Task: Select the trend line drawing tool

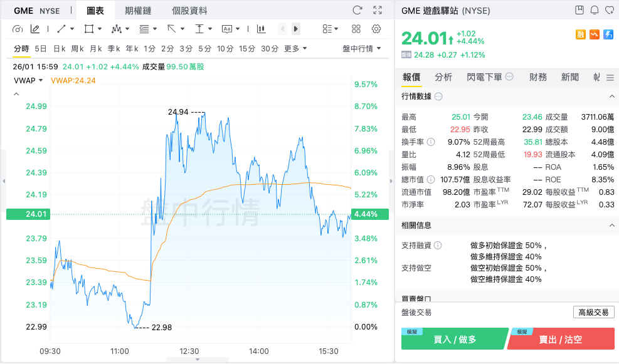Action: (61, 29)
